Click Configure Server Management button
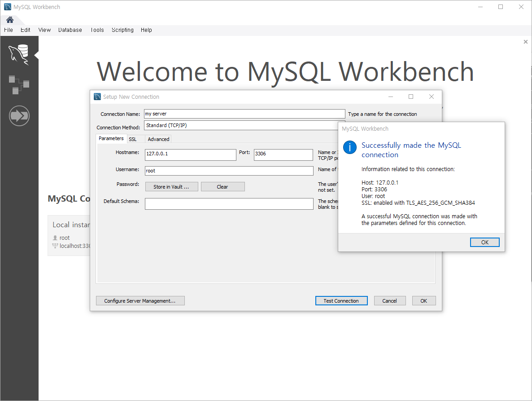 (140, 301)
